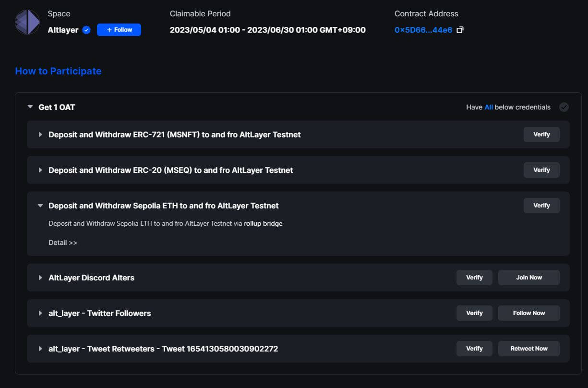Expand the ERC-20 (MSEQ) task row

(x=41, y=170)
